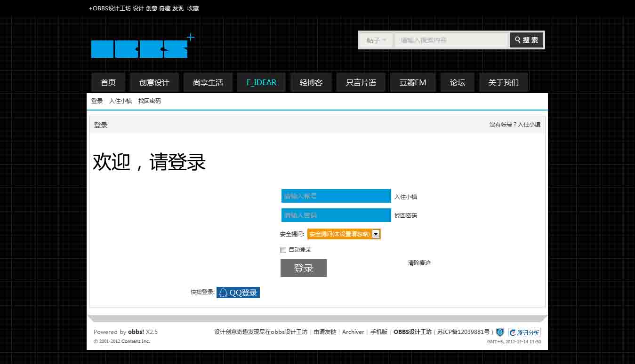This screenshot has width=635, height=364.
Task: Open the 安全提问 security question dropdown
Action: click(x=344, y=234)
